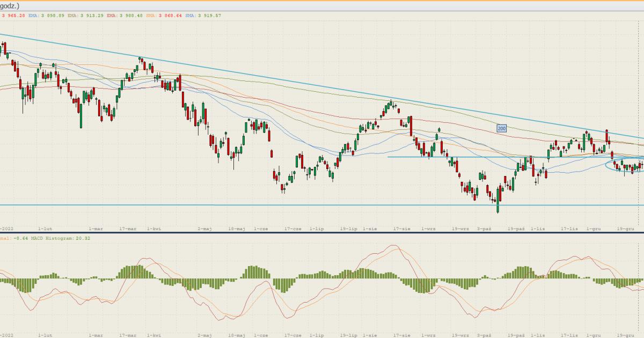Image resolution: width=644 pixels, height=338 pixels.
Task: Click "2-maj" on the price chart time axis
Action: click(x=204, y=228)
